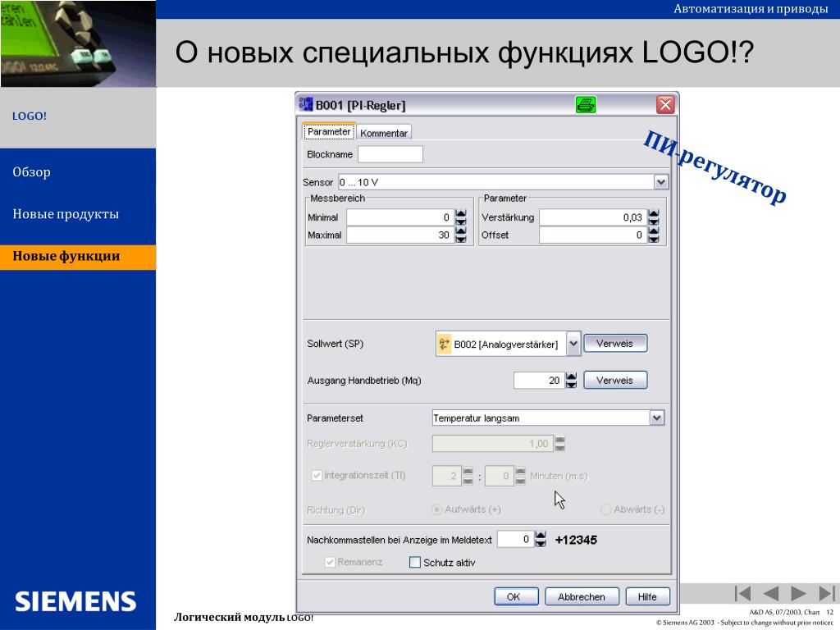Open Обзор in sidebar menu
Viewport: 840px width, 630px height.
(x=32, y=172)
